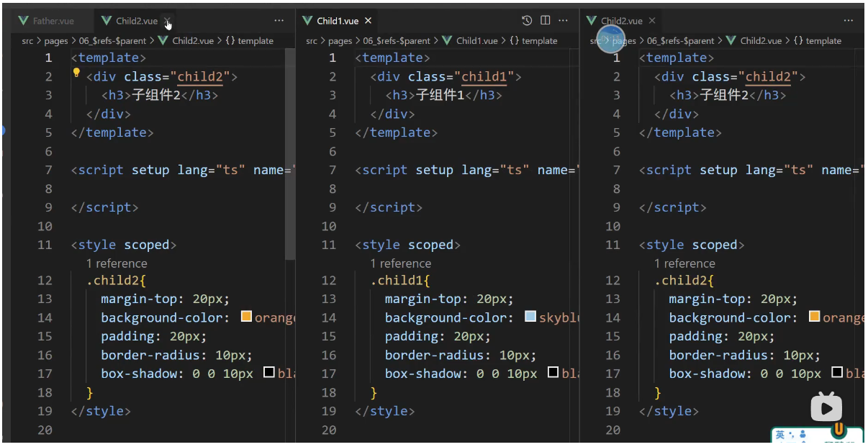This screenshot has width=868, height=447.
Task: Open template breadcrumb in middle editor
Action: pyautogui.click(x=534, y=41)
